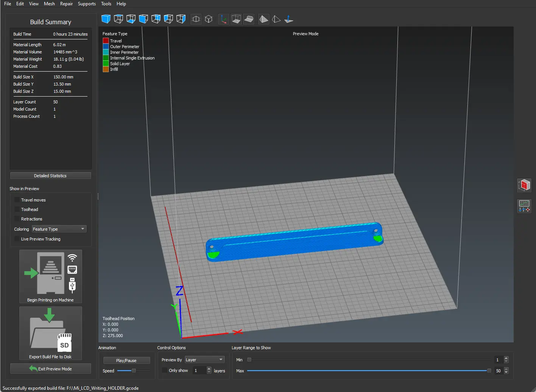536x392 pixels.
Task: Open the cross section view tool
Action: click(x=524, y=185)
